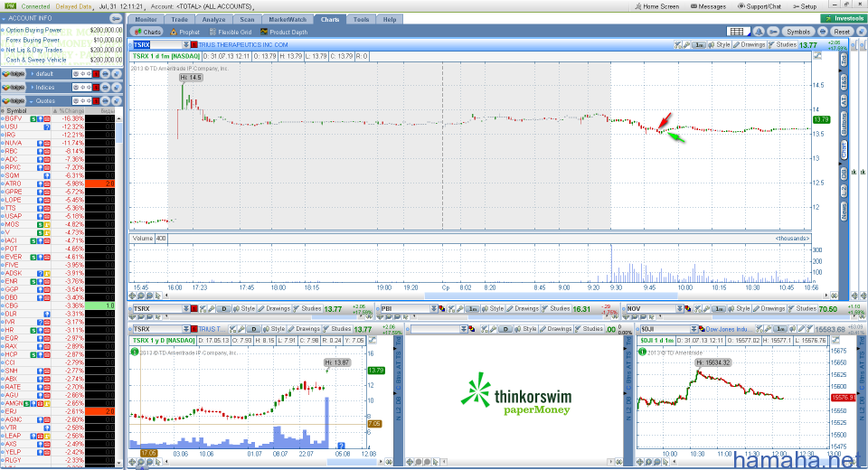868x470 pixels.
Task: Select the Prophet sub-tab
Action: tap(184, 33)
